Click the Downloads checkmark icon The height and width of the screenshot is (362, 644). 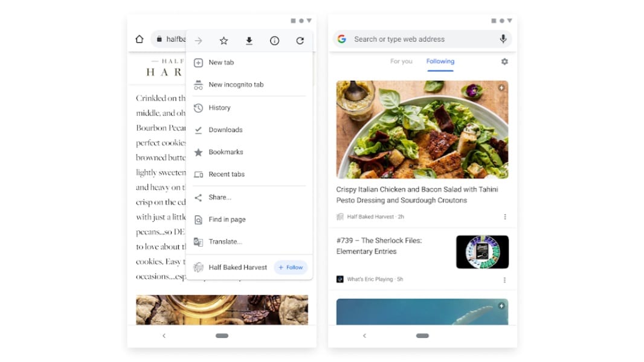(x=198, y=130)
